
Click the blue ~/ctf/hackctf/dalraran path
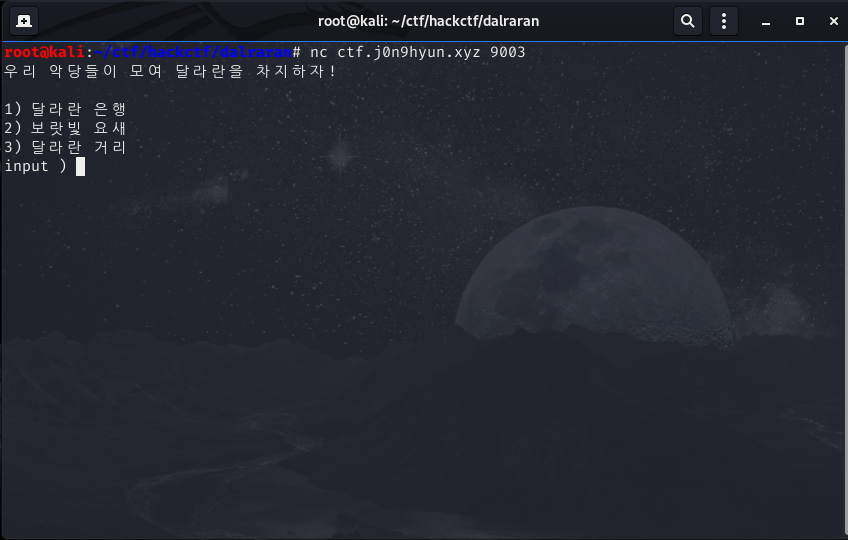193,52
